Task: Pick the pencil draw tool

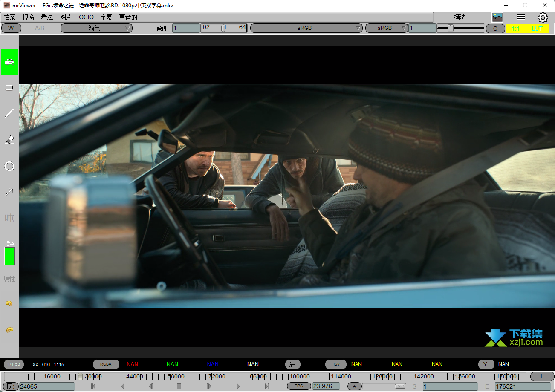Action: 9,113
